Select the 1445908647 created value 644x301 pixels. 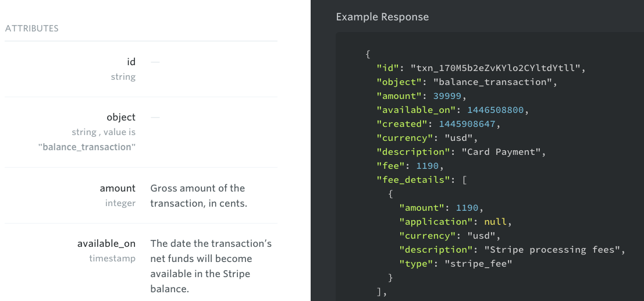point(467,124)
